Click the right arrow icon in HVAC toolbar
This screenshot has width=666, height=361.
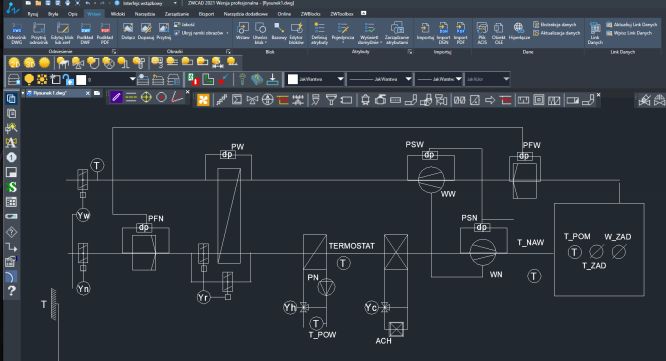tap(490, 100)
